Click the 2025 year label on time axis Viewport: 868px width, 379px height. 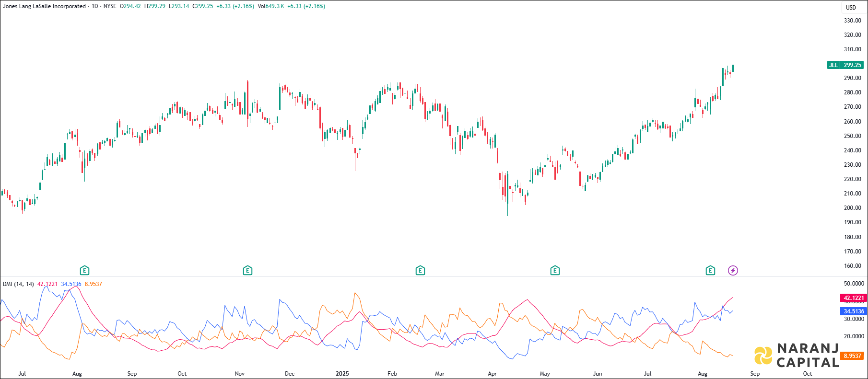(342, 374)
